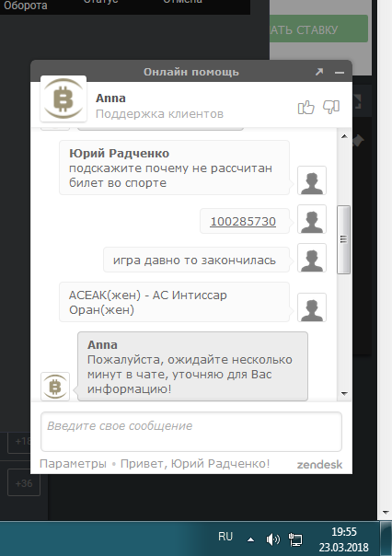Click the chat scrollbar up arrow
This screenshot has height=556, width=392.
[x=344, y=136]
